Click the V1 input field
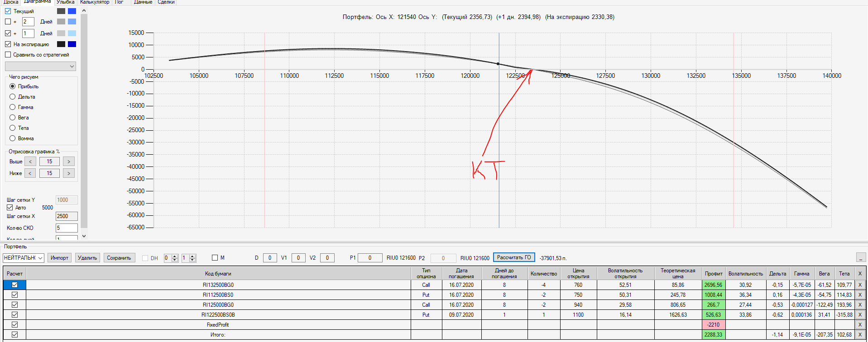The height and width of the screenshot is (342, 868). click(298, 258)
